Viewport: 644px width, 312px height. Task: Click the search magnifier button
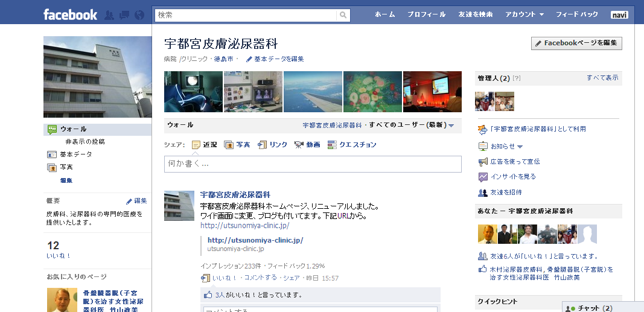[343, 15]
